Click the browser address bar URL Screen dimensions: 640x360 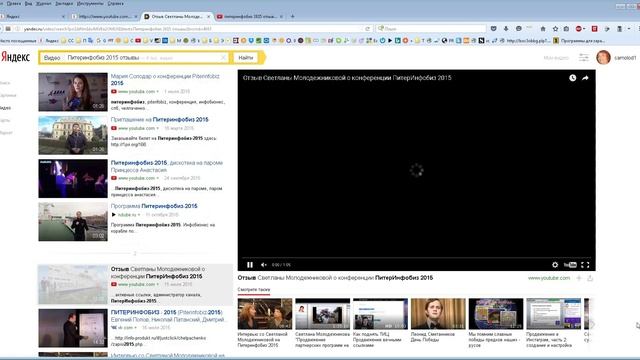click(x=118, y=29)
